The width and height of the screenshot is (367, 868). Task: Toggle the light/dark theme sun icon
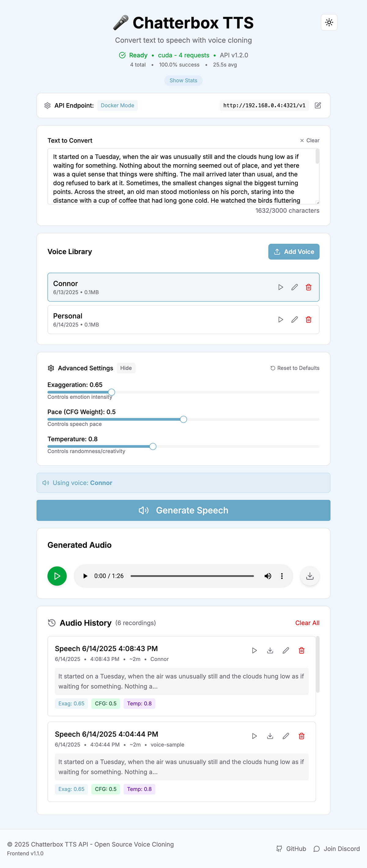click(329, 22)
